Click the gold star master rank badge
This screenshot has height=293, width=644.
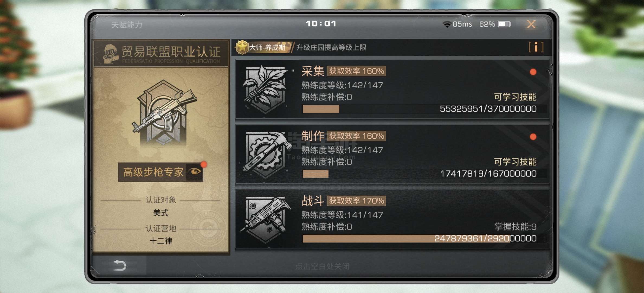(x=242, y=47)
